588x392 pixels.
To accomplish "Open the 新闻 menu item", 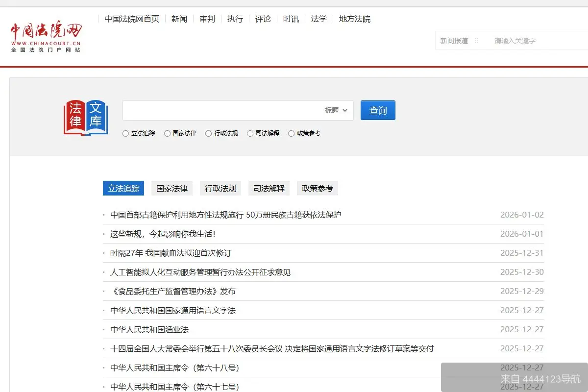I will (x=179, y=19).
